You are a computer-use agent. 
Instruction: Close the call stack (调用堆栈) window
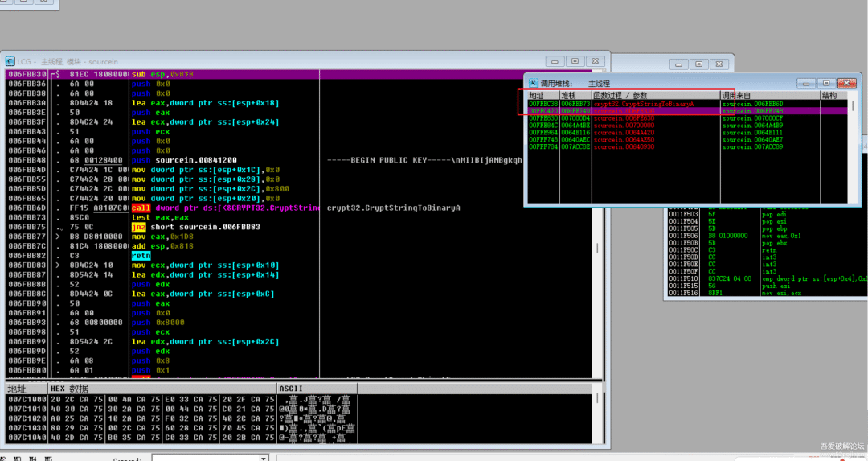(x=845, y=83)
